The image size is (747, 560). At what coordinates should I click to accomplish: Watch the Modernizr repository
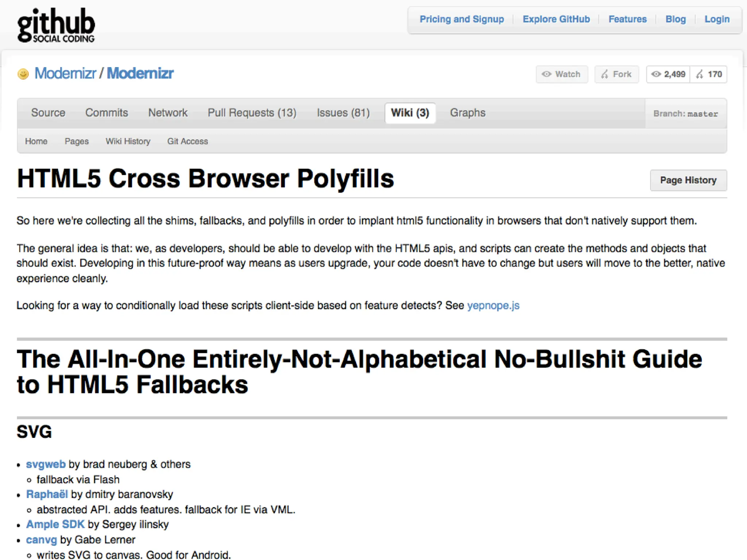pyautogui.click(x=561, y=74)
